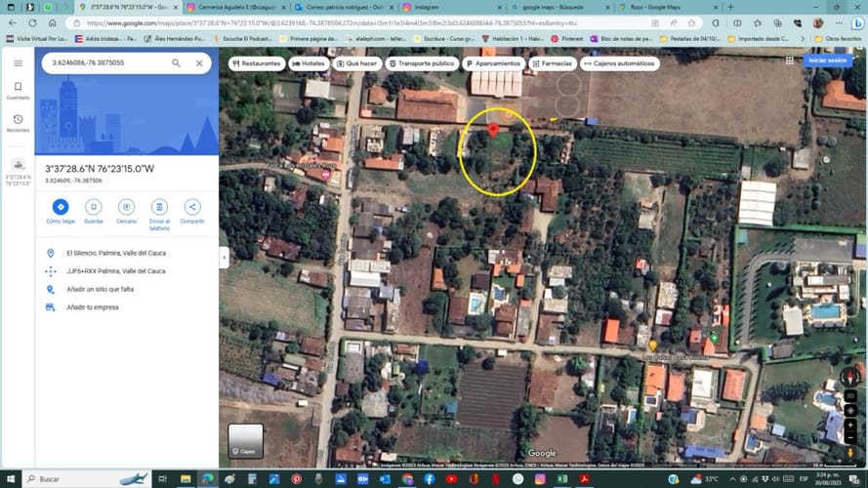This screenshot has width=868, height=488.
Task: Click the Cercano nearby icon
Action: [x=126, y=207]
